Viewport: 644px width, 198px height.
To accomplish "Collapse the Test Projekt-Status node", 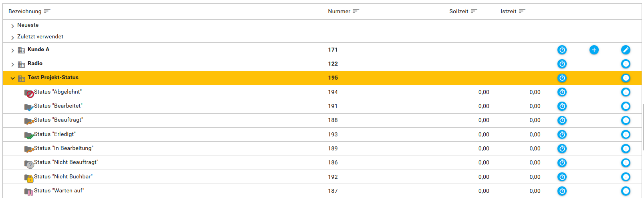I will point(13,78).
